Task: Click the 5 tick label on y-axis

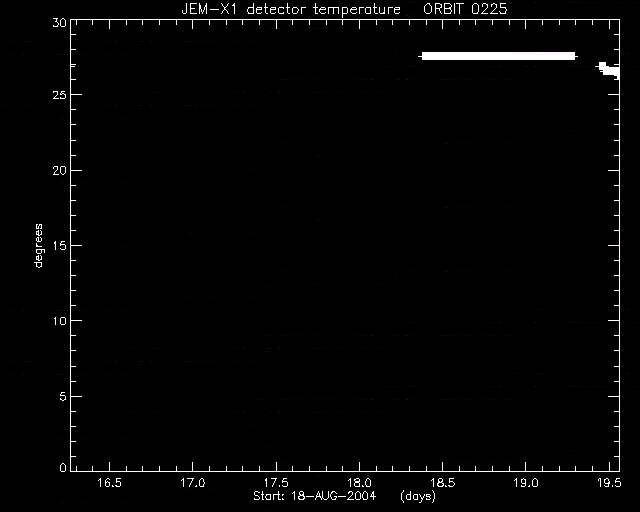Action: (x=63, y=396)
